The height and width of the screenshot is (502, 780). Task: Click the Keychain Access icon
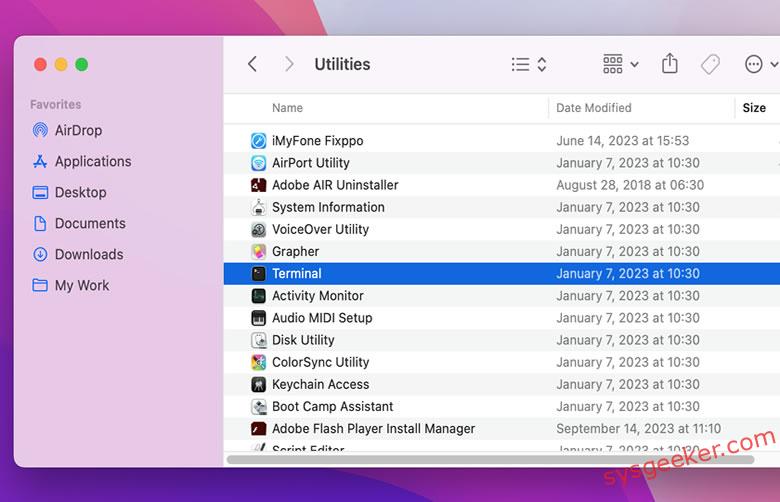259,385
